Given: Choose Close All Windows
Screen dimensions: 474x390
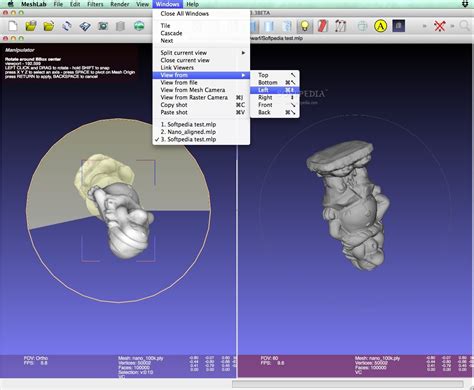Looking at the screenshot, I should click(201, 14).
